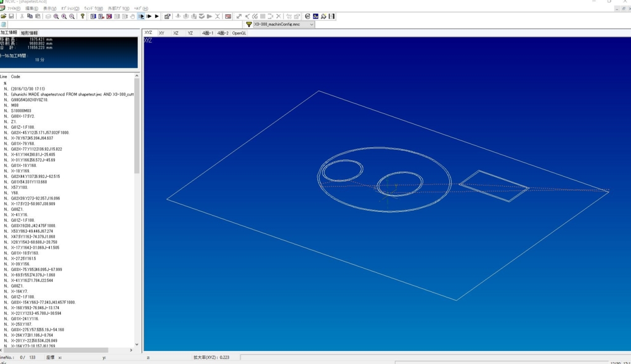Viewport: 631px width, 364px height.
Task: Open machine settings icon beside play buttons
Action: (x=168, y=16)
